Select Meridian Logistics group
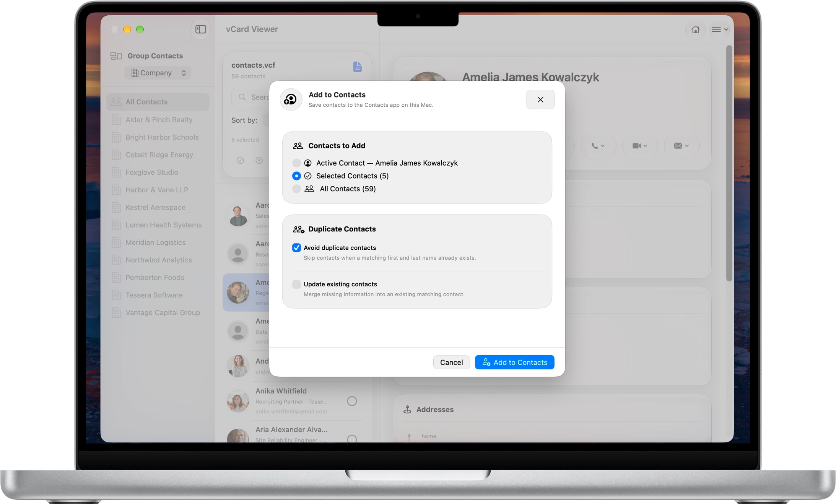This screenshot has width=836, height=504. click(158, 242)
